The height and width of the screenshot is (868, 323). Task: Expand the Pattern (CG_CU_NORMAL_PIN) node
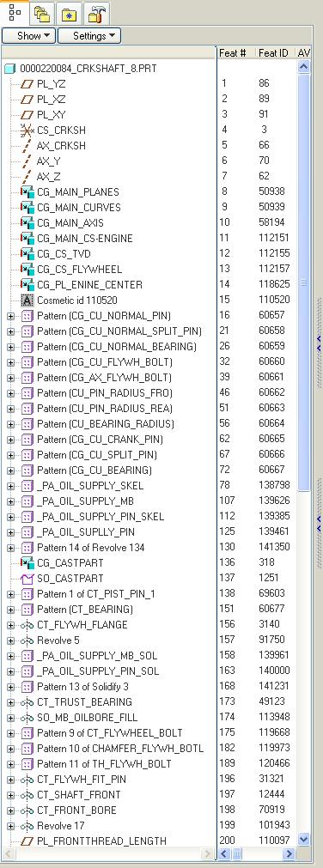(10, 316)
